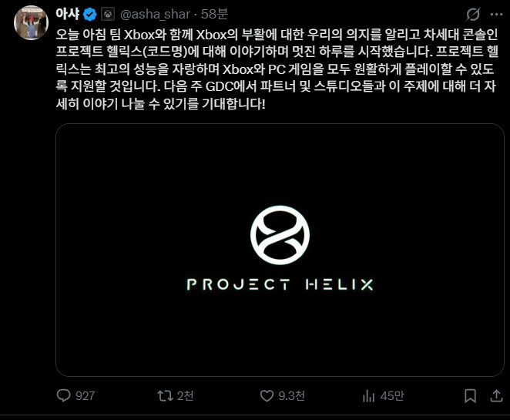Screen dimensions: 510x420
Task: Click the 9.3천 likes count
Action: [x=291, y=396]
